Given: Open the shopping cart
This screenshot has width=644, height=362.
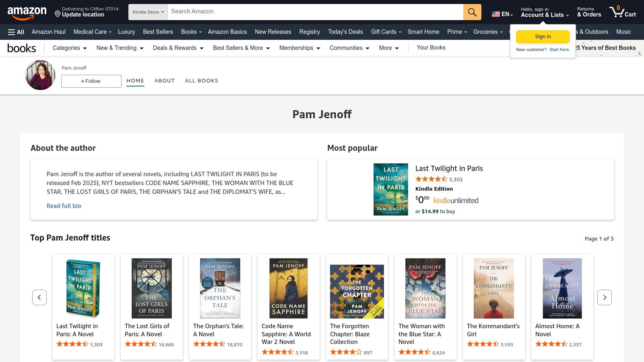Looking at the screenshot, I should [622, 12].
